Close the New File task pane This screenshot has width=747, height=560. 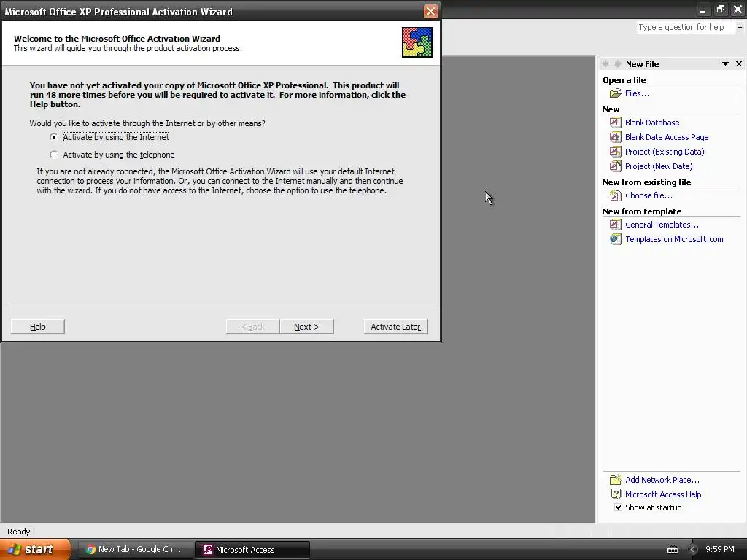pos(739,64)
